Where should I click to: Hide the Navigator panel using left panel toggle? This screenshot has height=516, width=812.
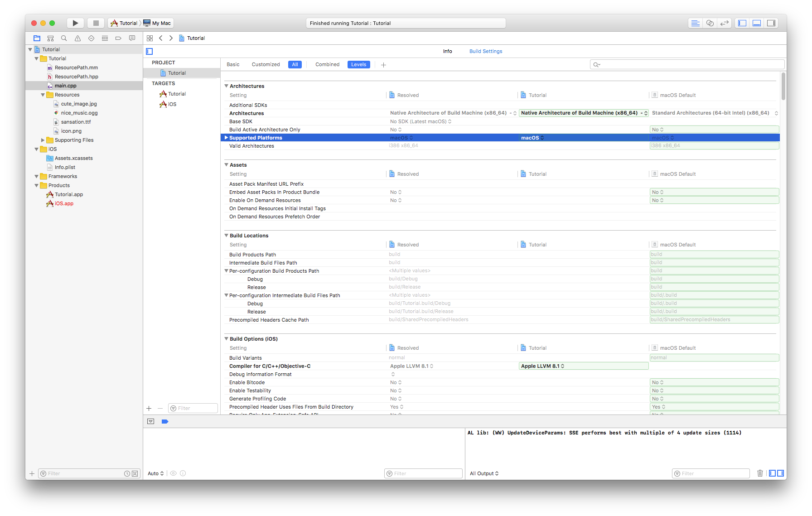pos(742,23)
